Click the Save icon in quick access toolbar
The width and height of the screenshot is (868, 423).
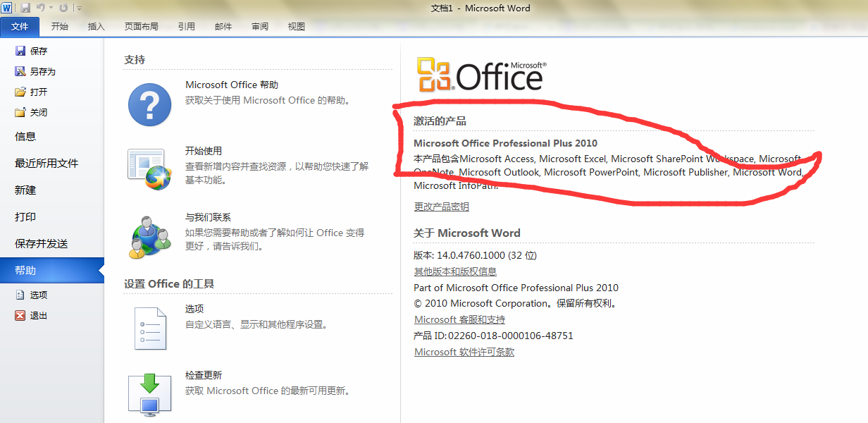click(25, 8)
